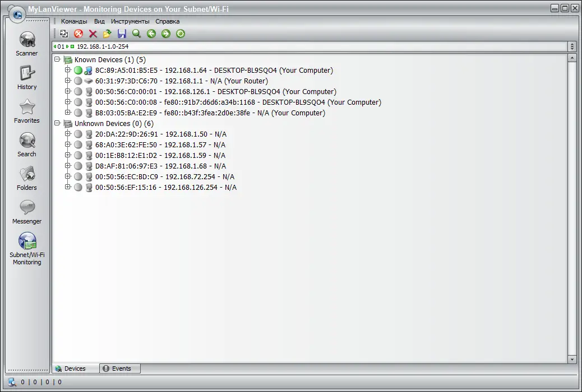
Task: Click the magnifier find icon in the toolbar
Action: pos(137,34)
